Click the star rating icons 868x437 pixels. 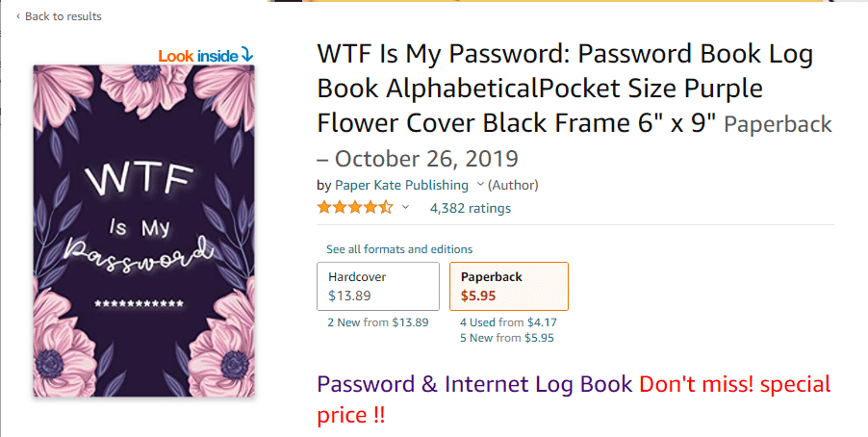pyautogui.click(x=355, y=208)
